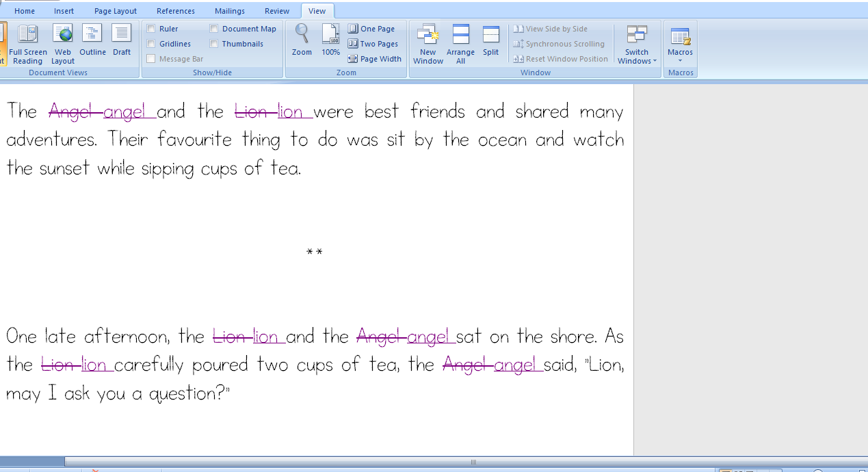868x472 pixels.
Task: Click Reset Window Position
Action: (x=561, y=59)
